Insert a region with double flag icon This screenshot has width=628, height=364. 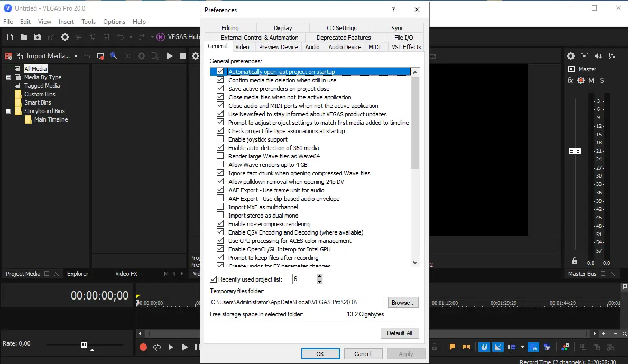click(x=466, y=347)
